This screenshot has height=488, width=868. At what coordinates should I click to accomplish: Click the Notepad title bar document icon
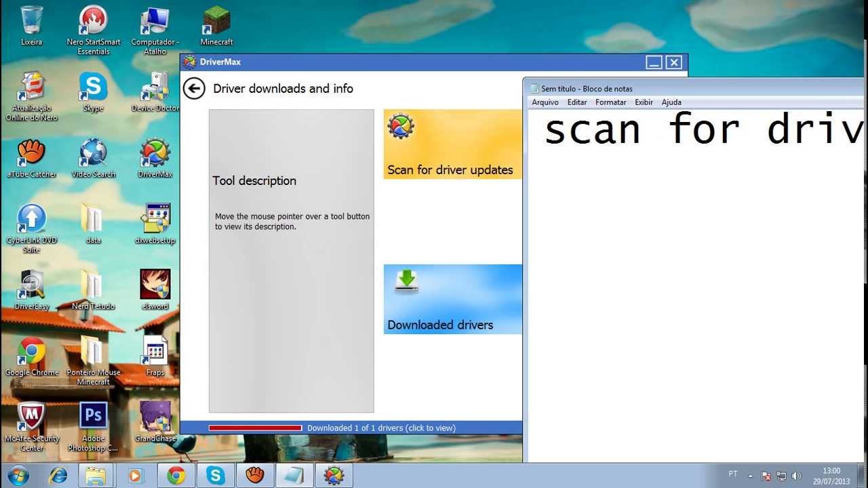[534, 89]
